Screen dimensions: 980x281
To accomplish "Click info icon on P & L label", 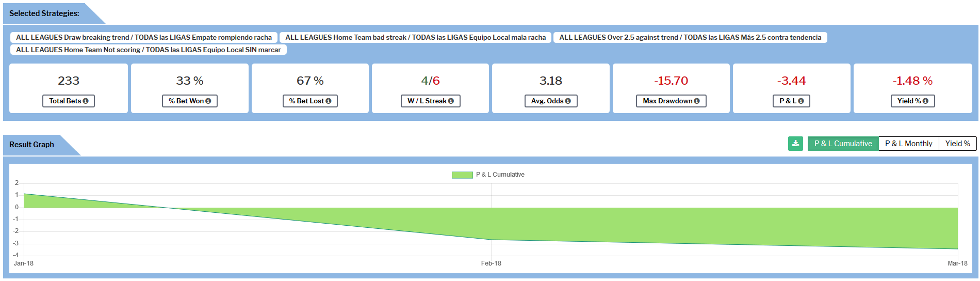I will click(x=801, y=101).
